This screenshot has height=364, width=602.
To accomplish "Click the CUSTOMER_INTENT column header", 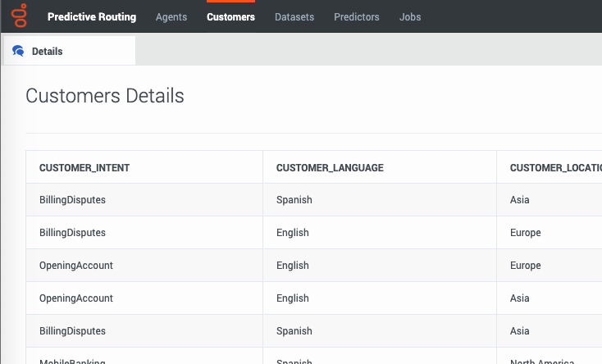I will point(84,168).
